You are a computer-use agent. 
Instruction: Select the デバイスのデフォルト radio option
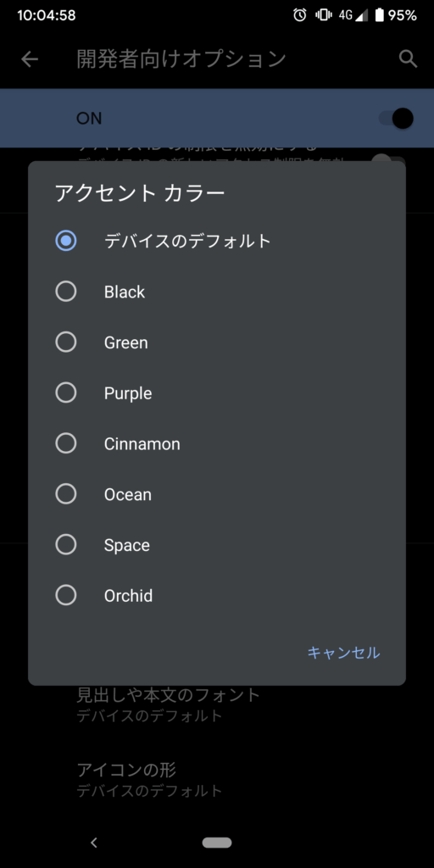217,241
